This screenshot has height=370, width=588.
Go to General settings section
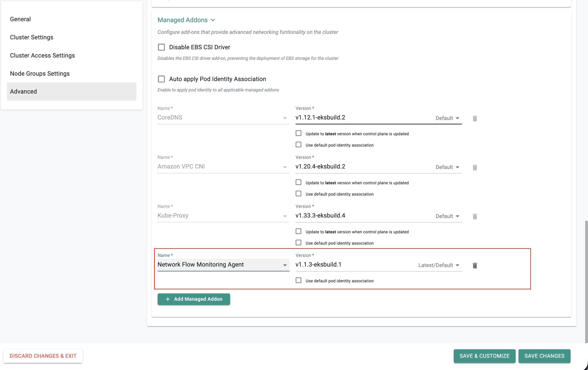[20, 19]
